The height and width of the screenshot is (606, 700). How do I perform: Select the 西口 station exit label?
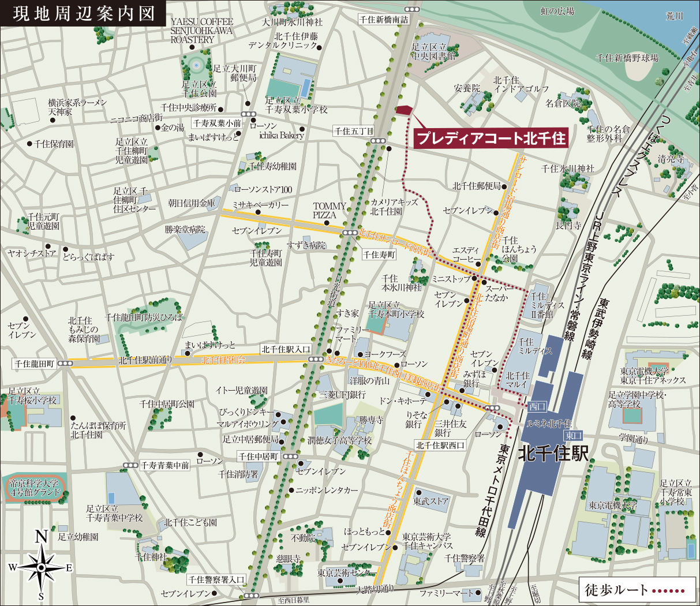537,406
